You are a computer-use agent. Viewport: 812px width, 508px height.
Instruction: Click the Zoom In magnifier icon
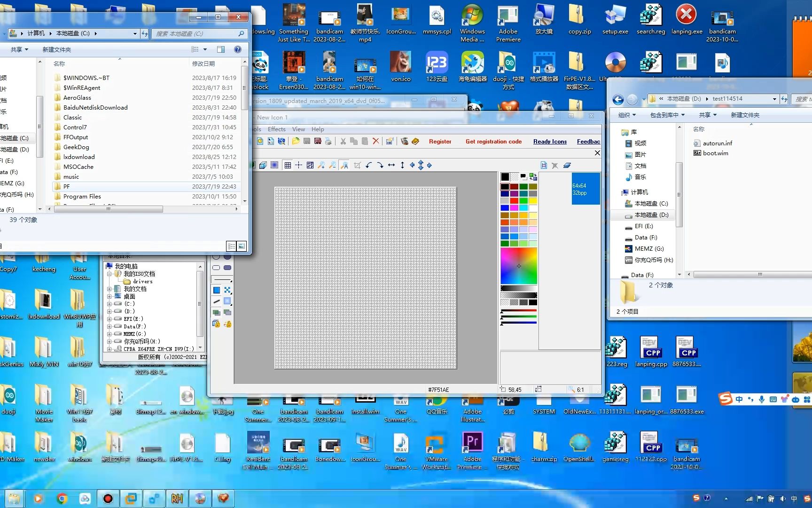(321, 165)
